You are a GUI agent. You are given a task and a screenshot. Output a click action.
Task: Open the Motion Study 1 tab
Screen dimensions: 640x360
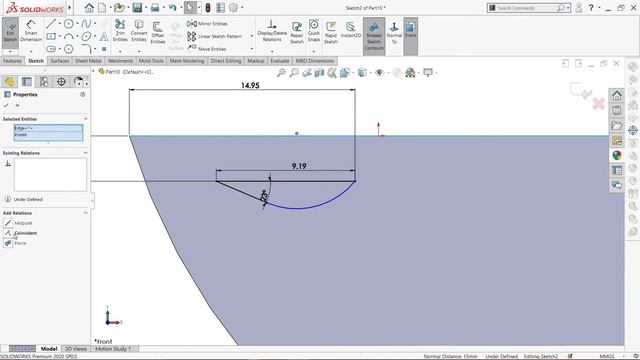pos(113,349)
